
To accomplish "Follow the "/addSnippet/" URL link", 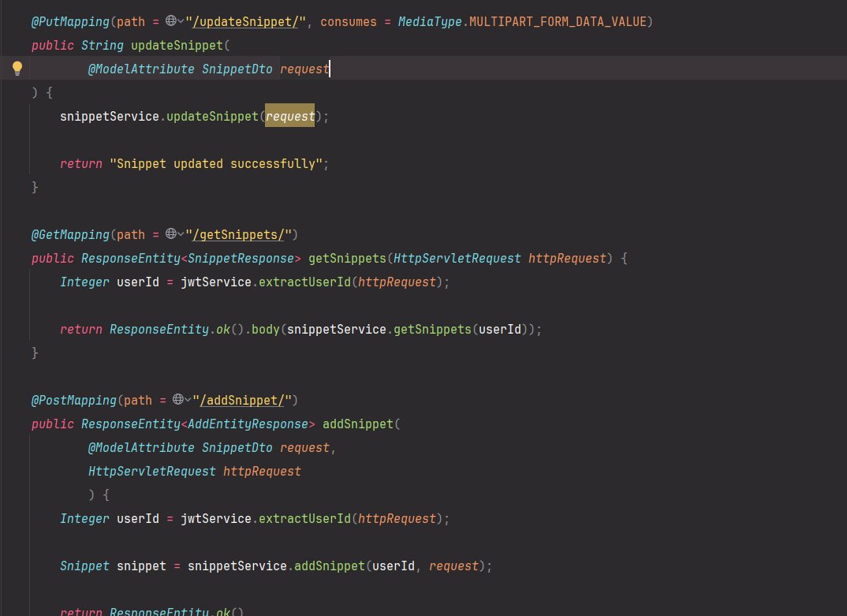I will click(x=241, y=401).
